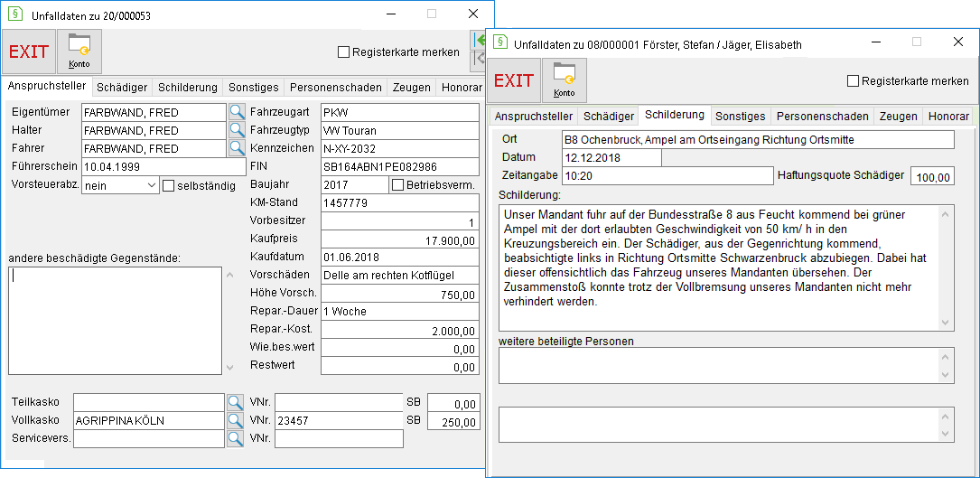This screenshot has height=478, width=980.
Task: Click the Repar.-Kost. field 2.000,00
Action: (399, 331)
